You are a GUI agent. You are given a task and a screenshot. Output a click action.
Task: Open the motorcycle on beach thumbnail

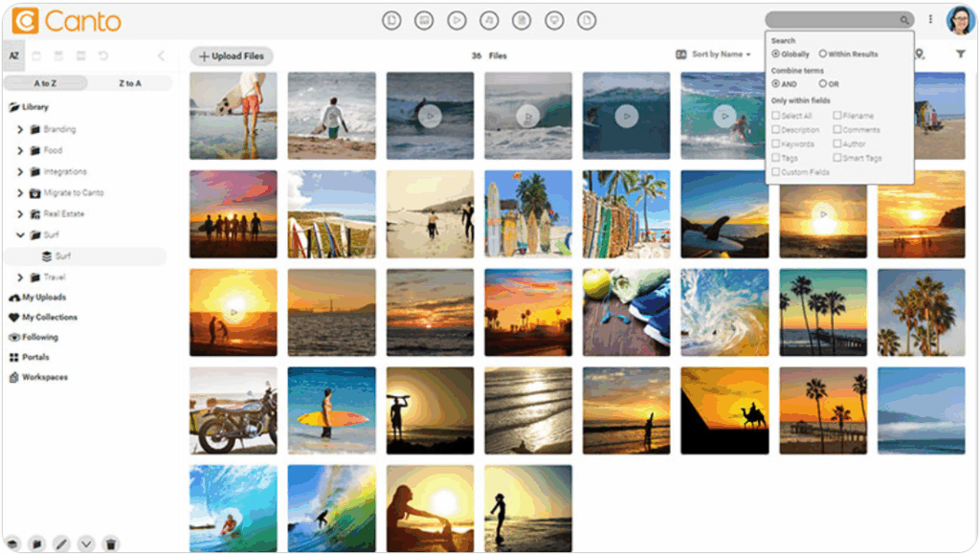click(234, 410)
